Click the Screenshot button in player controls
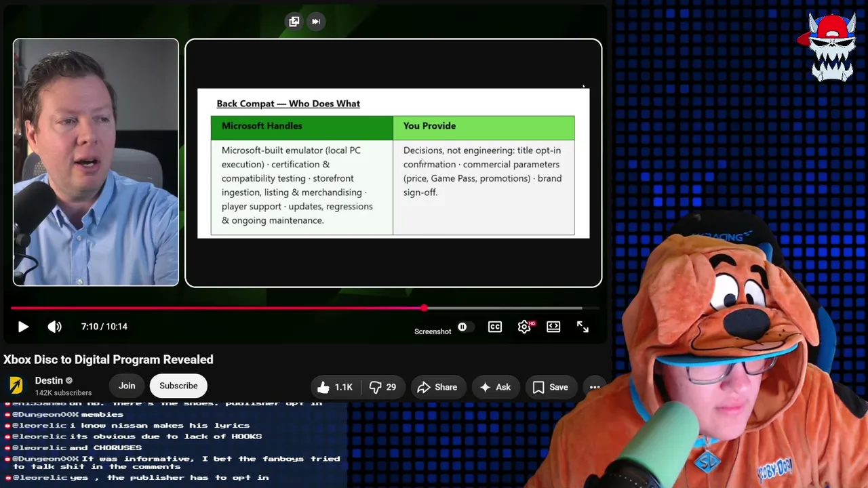 433,331
